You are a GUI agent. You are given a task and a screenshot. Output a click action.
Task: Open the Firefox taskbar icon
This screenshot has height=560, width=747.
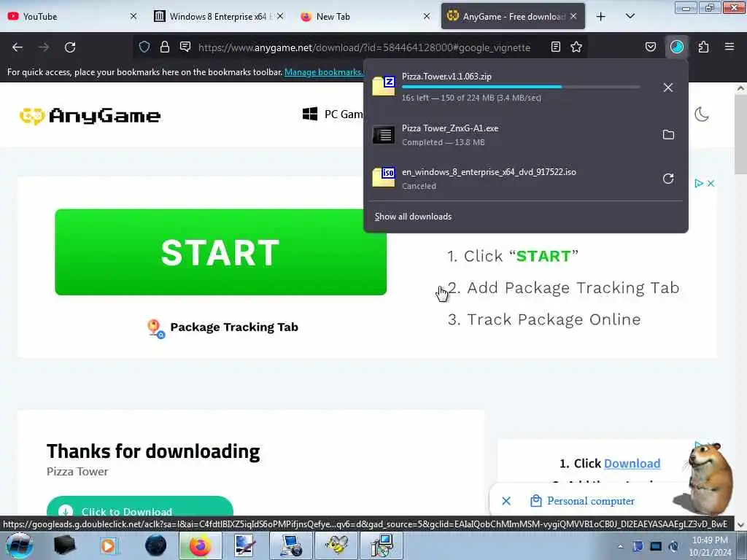pyautogui.click(x=200, y=545)
